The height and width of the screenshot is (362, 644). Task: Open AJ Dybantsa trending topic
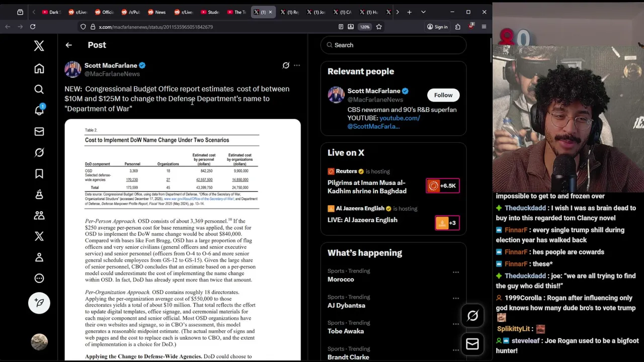346,305
